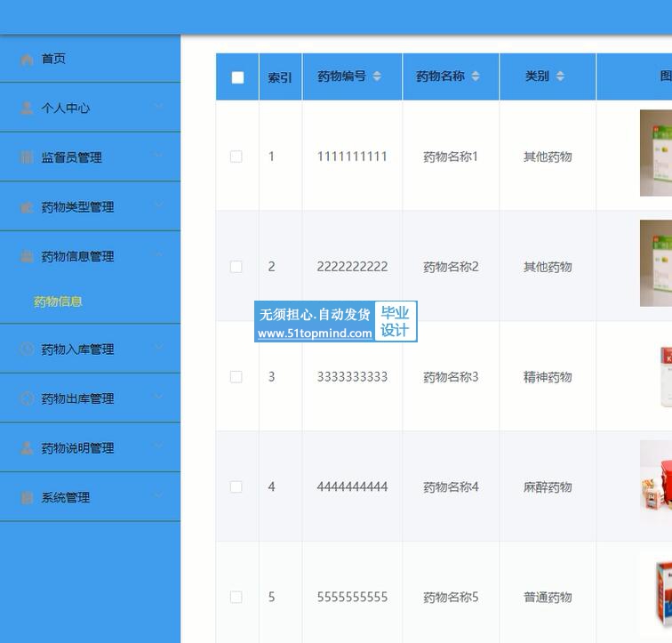Open the 药物出库管理 menu label
Image resolution: width=672 pixels, height=643 pixels.
77,398
